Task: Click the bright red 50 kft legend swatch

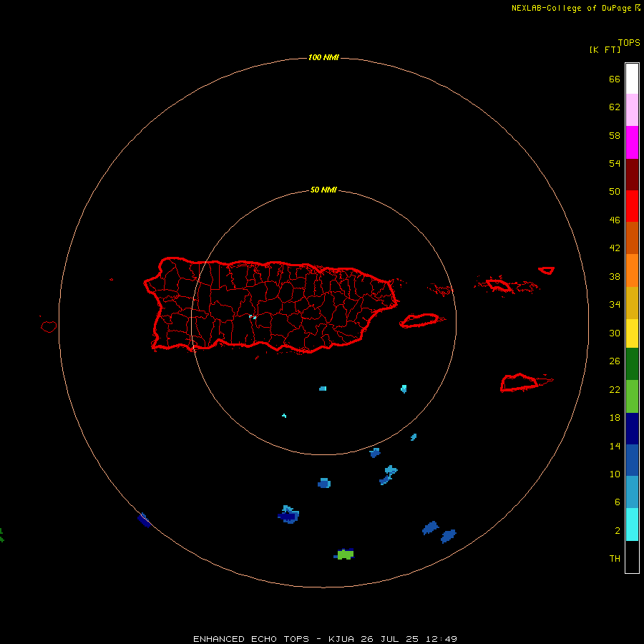Action: pos(632,206)
